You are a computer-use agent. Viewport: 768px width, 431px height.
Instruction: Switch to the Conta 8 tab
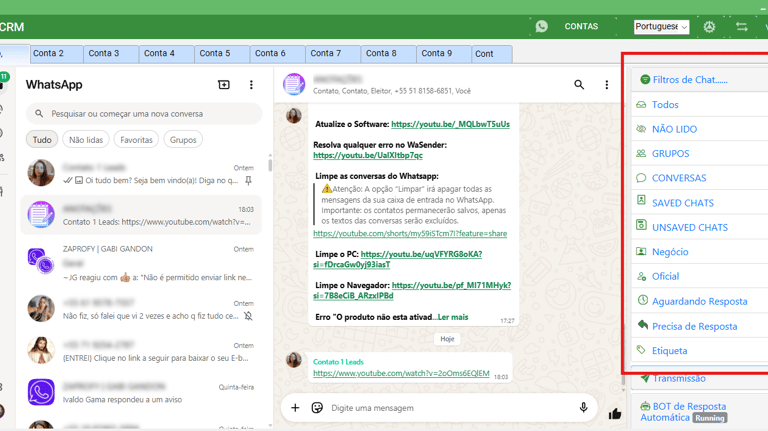point(389,53)
